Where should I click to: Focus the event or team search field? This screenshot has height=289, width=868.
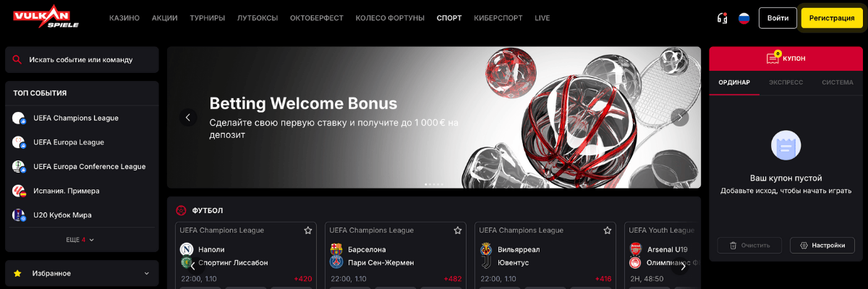click(x=82, y=60)
